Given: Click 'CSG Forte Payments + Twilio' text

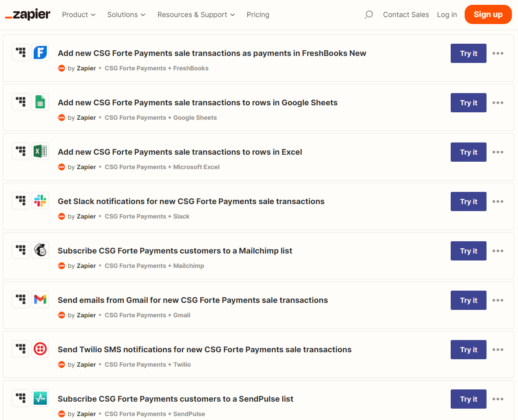Looking at the screenshot, I should (148, 364).
